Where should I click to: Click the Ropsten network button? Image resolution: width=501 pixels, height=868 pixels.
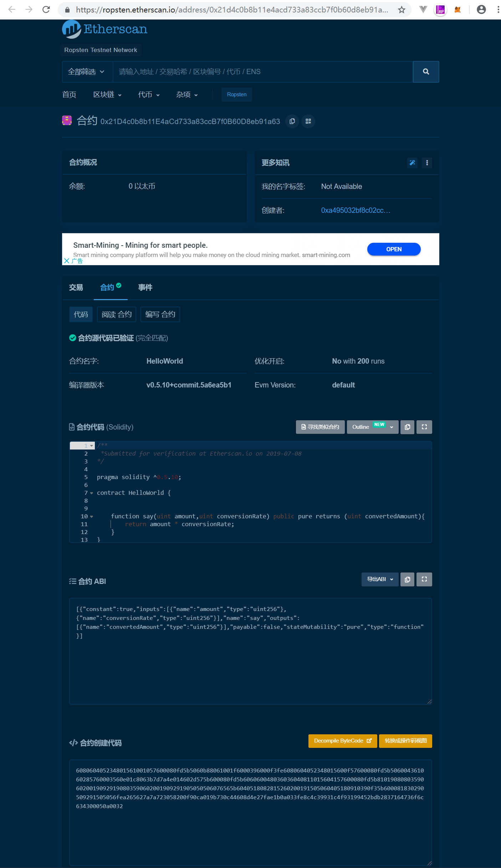(237, 94)
